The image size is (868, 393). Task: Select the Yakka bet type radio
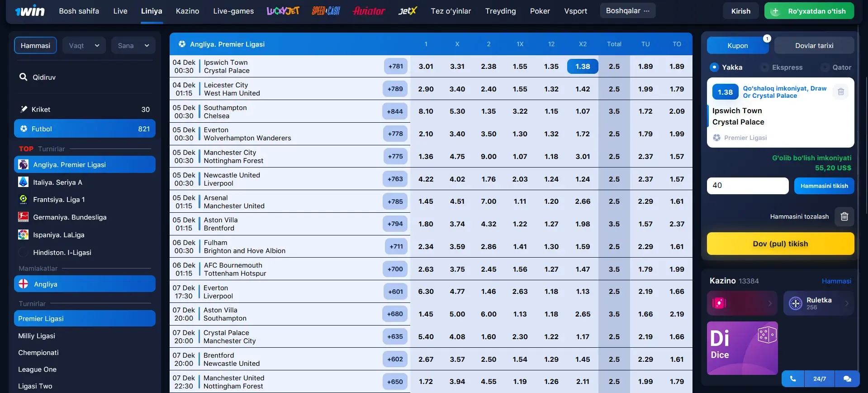point(714,67)
